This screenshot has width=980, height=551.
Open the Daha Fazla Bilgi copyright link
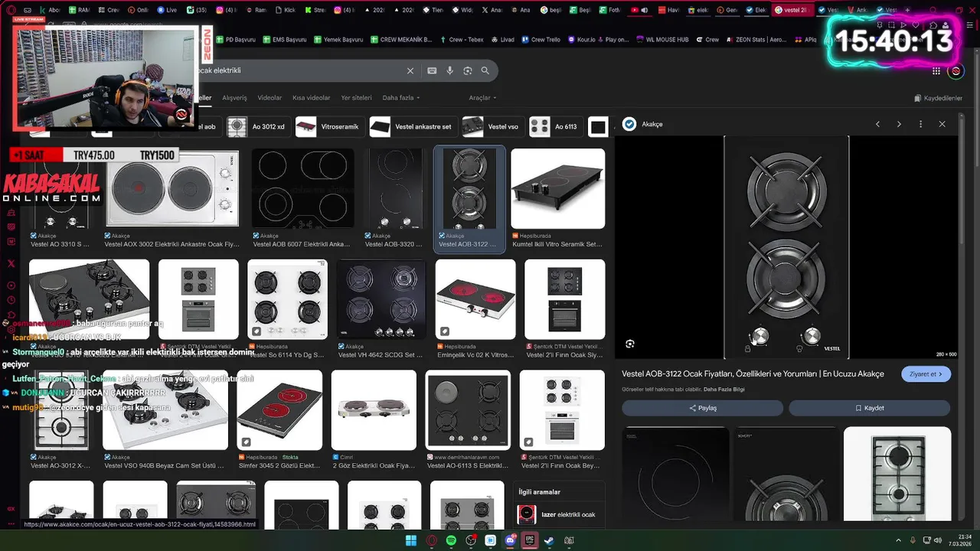(x=724, y=389)
